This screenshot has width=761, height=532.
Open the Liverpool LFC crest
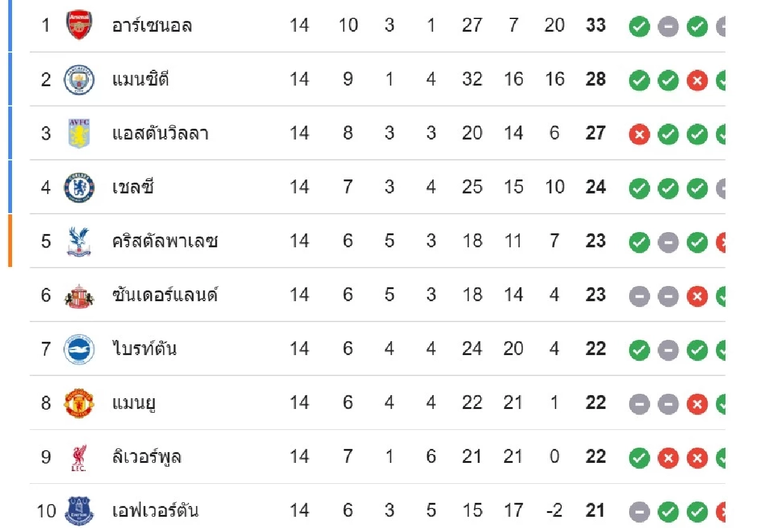[x=79, y=458]
